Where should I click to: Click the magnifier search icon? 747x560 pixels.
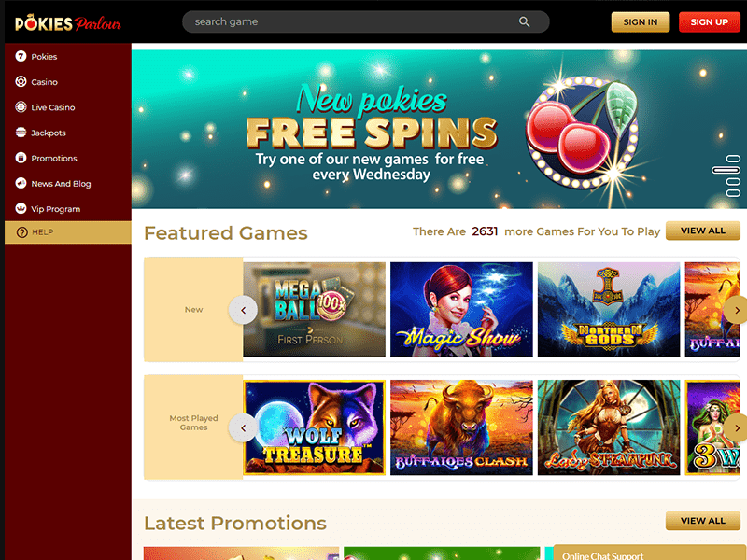coord(524,21)
